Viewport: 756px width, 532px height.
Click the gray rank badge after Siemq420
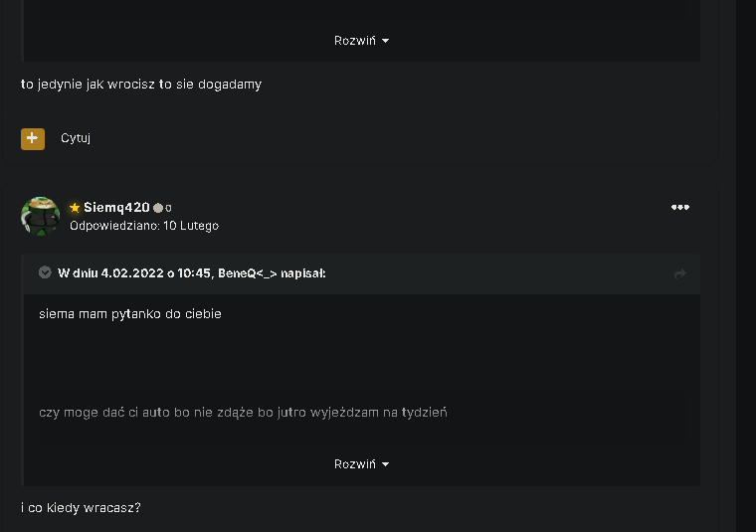(x=157, y=208)
